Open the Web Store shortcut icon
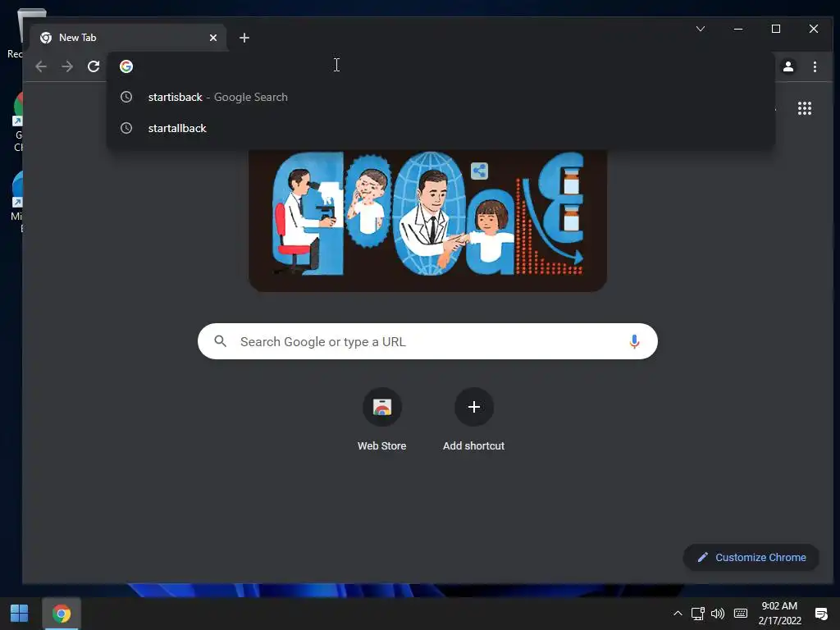The height and width of the screenshot is (630, 840). pos(382,407)
